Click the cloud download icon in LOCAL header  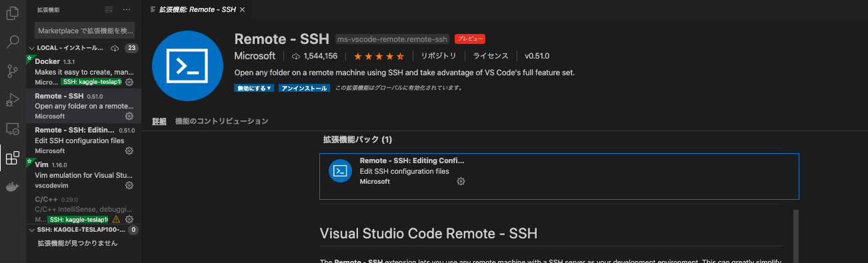tap(115, 48)
